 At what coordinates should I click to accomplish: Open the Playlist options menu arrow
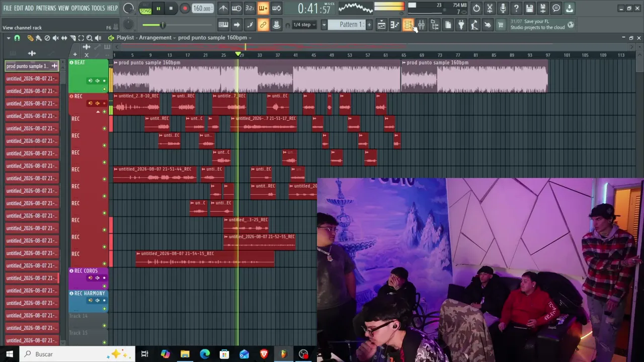(x=8, y=38)
